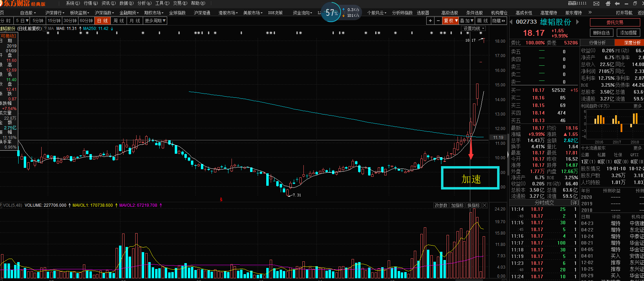Open the 资讯(I) menu

(x=108, y=3)
